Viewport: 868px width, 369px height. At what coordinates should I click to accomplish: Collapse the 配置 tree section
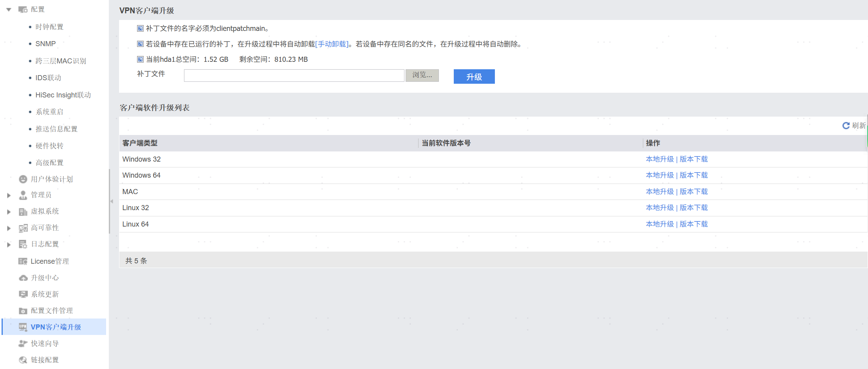9,9
